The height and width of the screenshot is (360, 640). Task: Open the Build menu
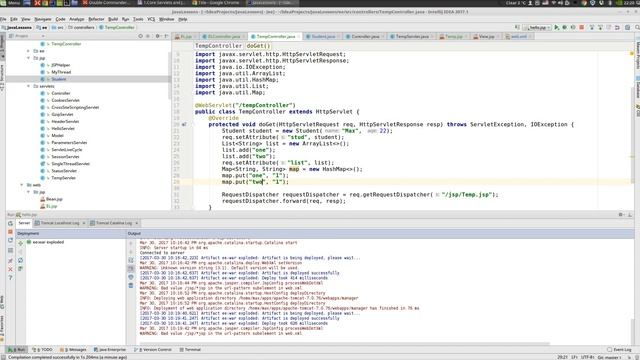click(113, 19)
